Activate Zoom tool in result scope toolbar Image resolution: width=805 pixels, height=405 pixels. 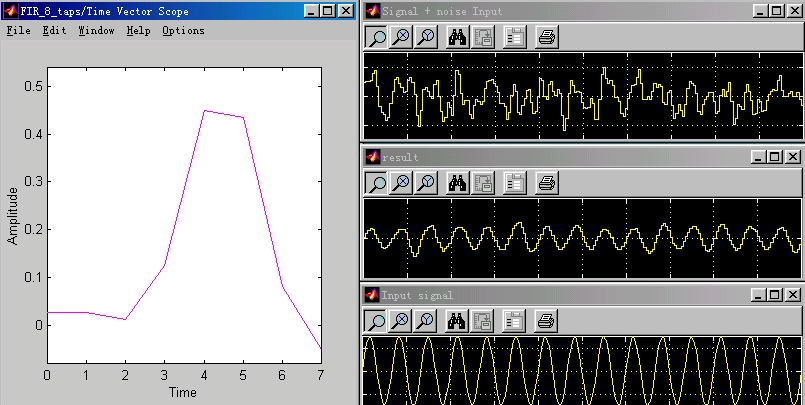tap(376, 183)
